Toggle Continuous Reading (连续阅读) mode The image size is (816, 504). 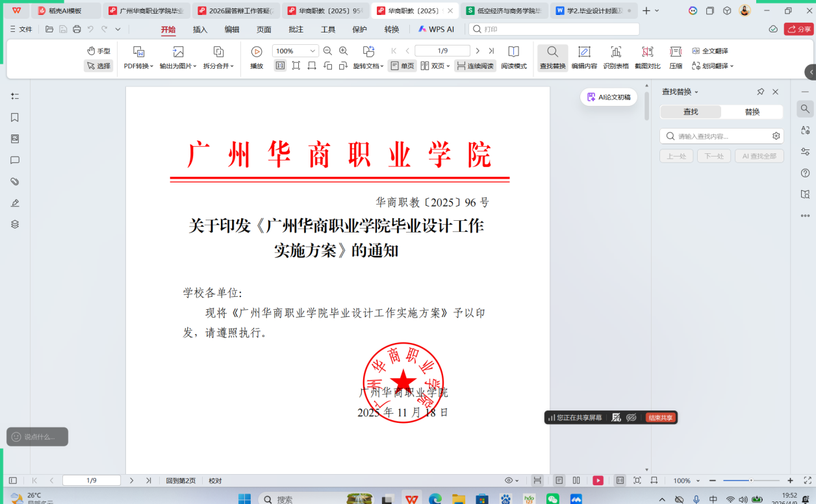coord(474,66)
